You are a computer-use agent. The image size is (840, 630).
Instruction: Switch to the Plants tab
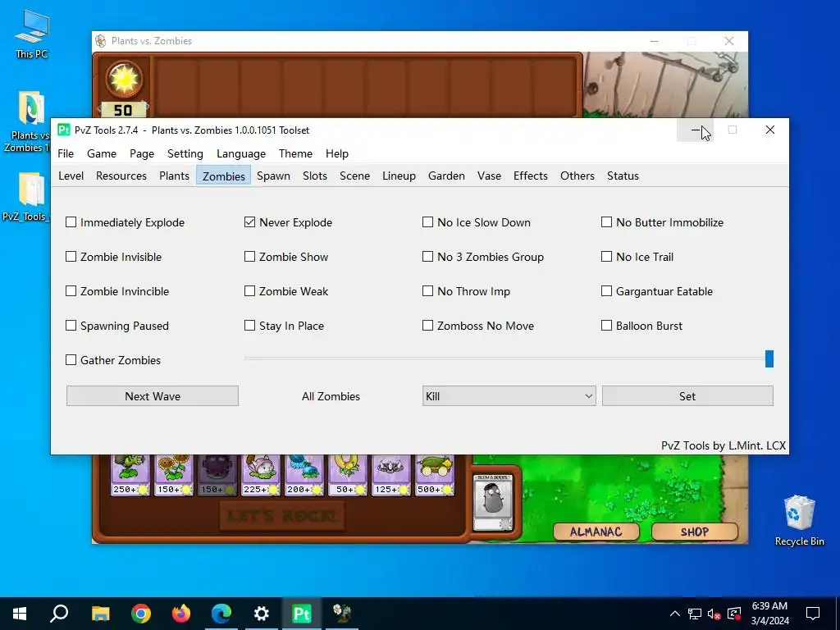(x=174, y=176)
